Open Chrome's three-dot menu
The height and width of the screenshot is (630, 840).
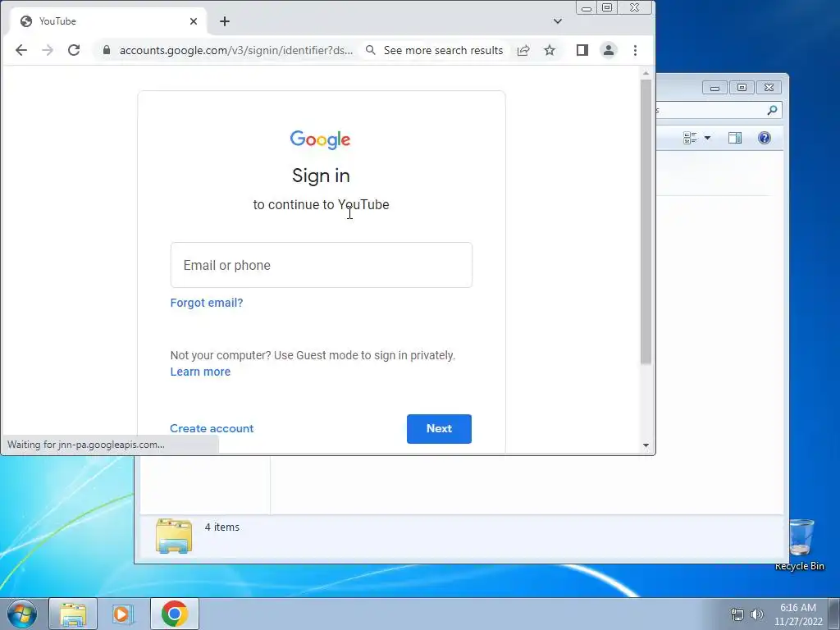636,50
